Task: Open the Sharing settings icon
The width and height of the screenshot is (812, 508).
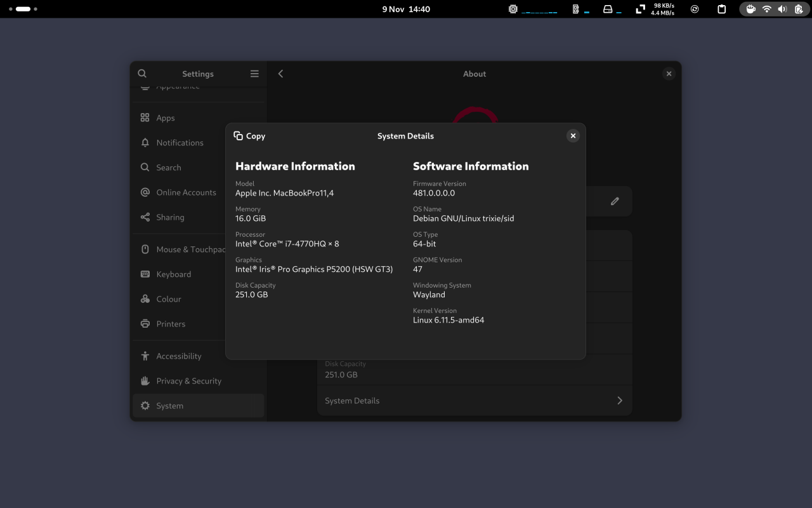Action: point(145,217)
